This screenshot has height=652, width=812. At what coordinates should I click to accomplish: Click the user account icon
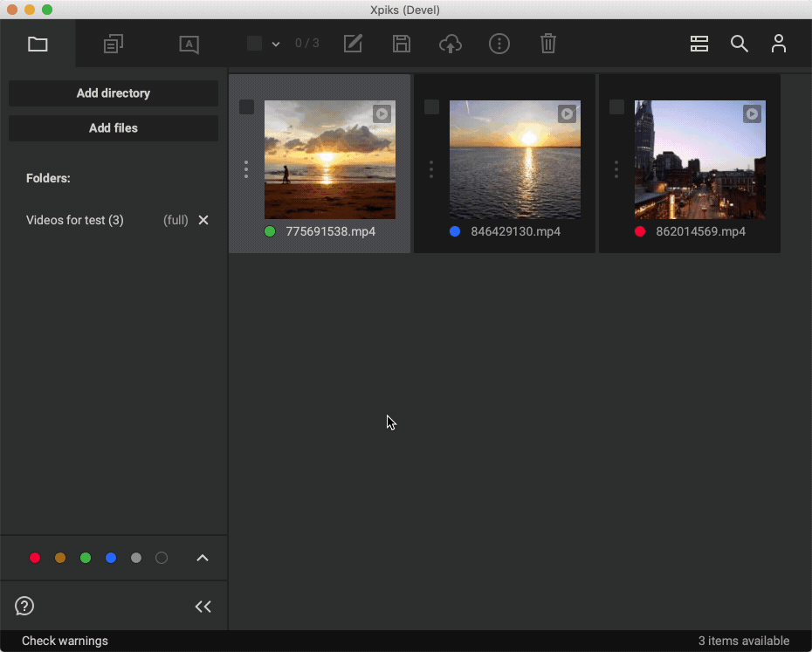coord(779,44)
